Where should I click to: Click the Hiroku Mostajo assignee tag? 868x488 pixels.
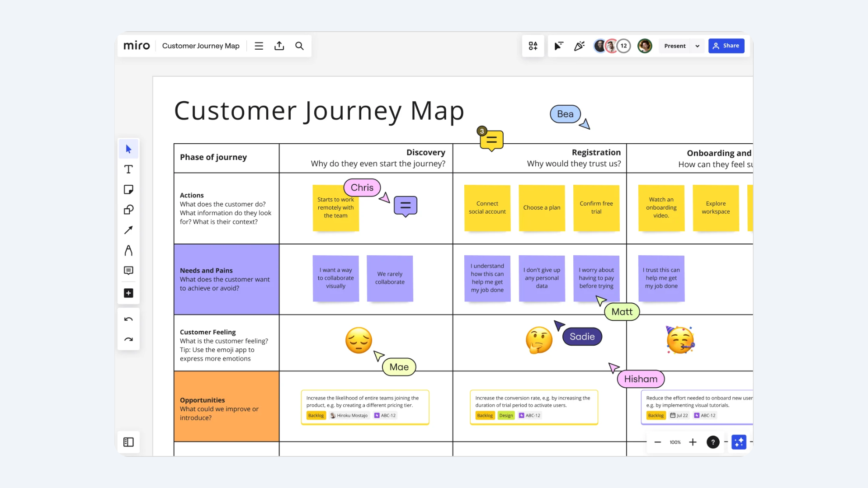tap(349, 416)
